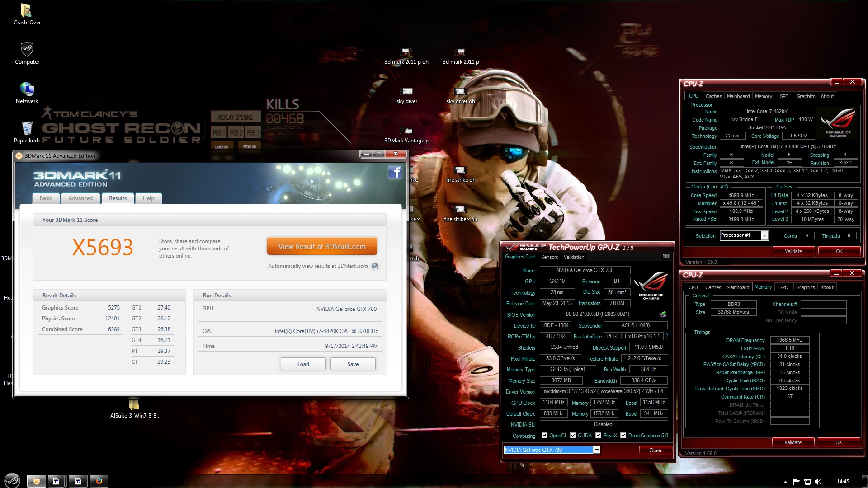Click OK in the upper CPU-Z window
The height and width of the screenshot is (488, 868).
(x=839, y=251)
